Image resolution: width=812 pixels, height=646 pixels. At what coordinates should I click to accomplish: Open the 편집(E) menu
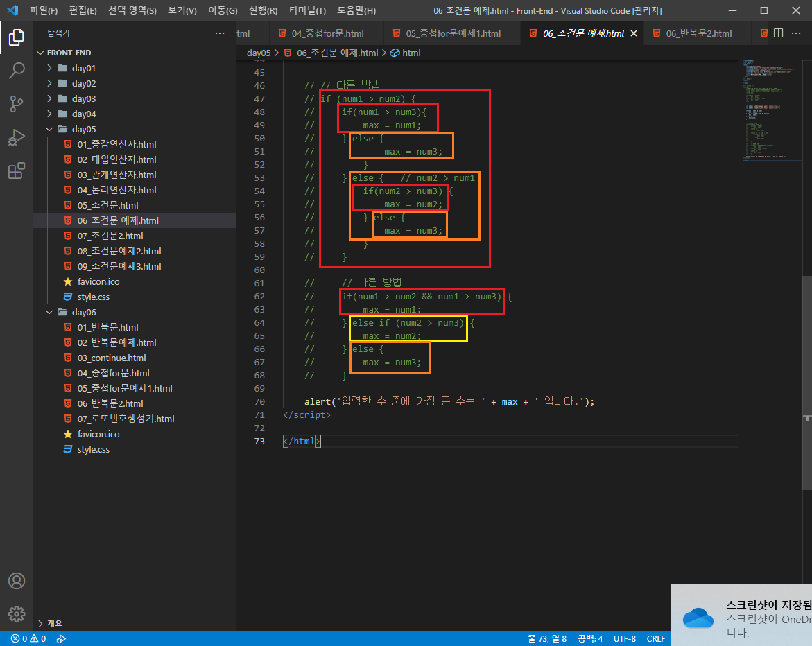pos(83,10)
